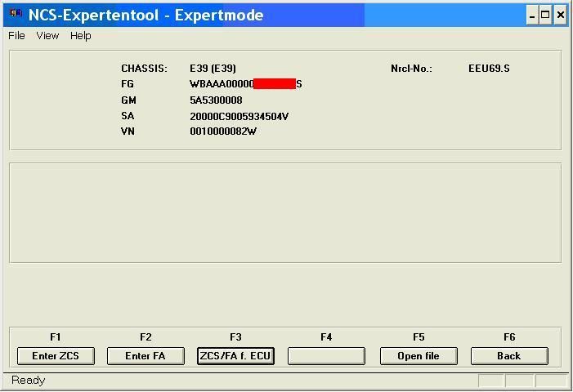The image size is (573, 392).
Task: Click the GM value 5A5300008
Action: pos(216,100)
